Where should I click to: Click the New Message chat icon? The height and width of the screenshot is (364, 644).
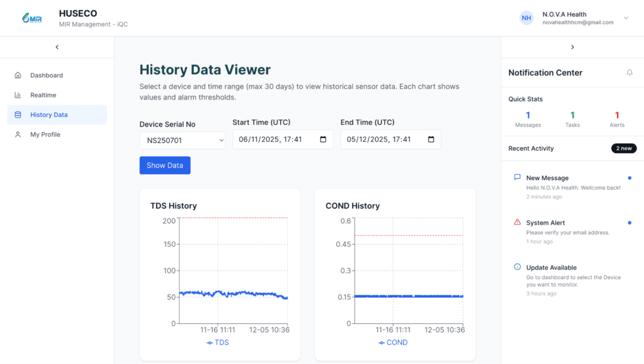pyautogui.click(x=517, y=178)
